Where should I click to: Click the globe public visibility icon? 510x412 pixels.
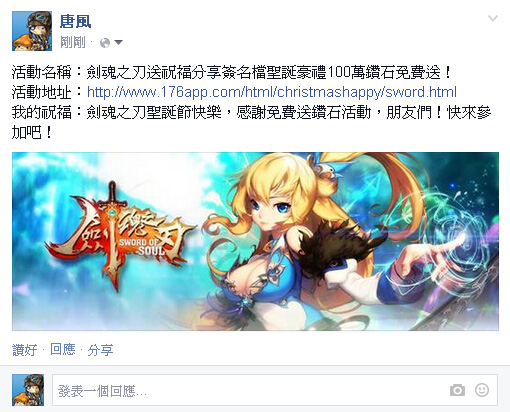click(x=105, y=43)
